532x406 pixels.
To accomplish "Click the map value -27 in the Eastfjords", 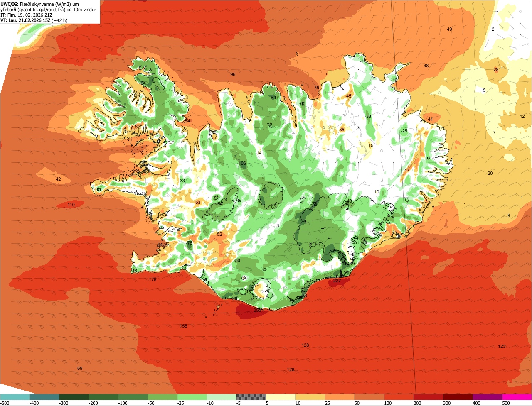I will [x=427, y=159].
